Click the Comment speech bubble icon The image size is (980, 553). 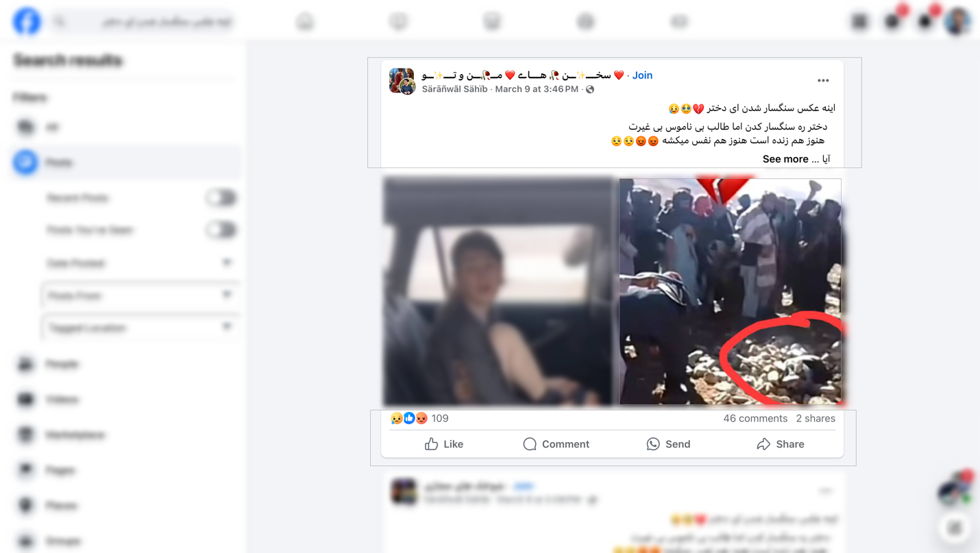point(530,444)
